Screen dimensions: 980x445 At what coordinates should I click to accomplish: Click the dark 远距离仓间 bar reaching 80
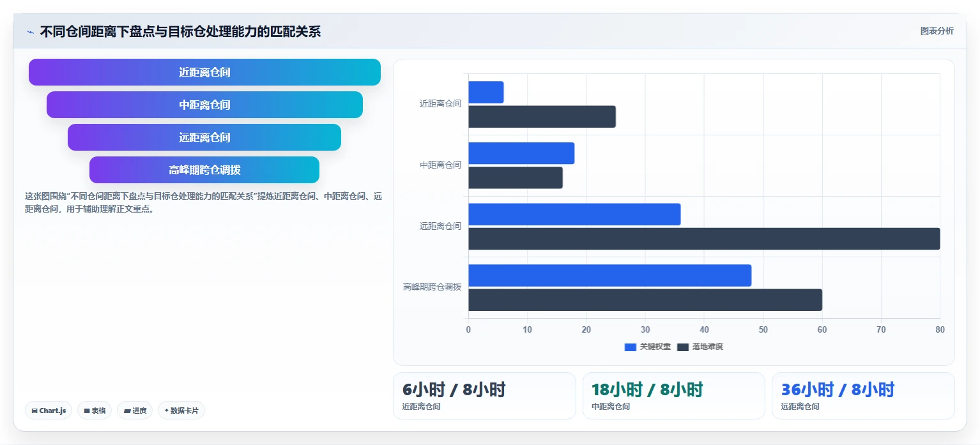[x=704, y=239]
